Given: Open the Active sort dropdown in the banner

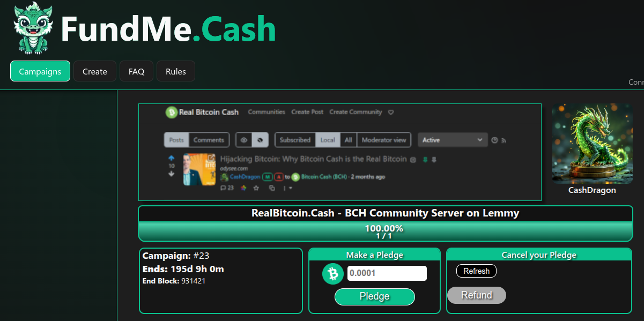Looking at the screenshot, I should pyautogui.click(x=453, y=140).
